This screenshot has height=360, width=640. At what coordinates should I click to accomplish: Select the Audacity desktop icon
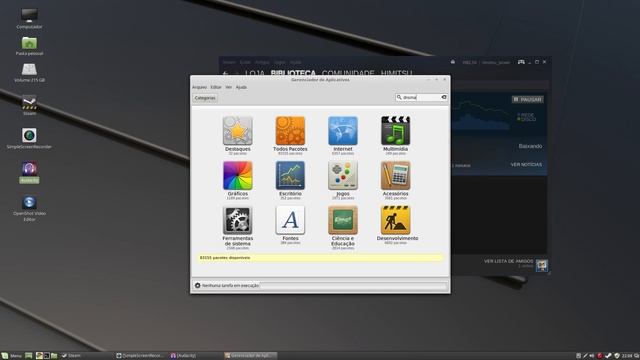tap(29, 172)
